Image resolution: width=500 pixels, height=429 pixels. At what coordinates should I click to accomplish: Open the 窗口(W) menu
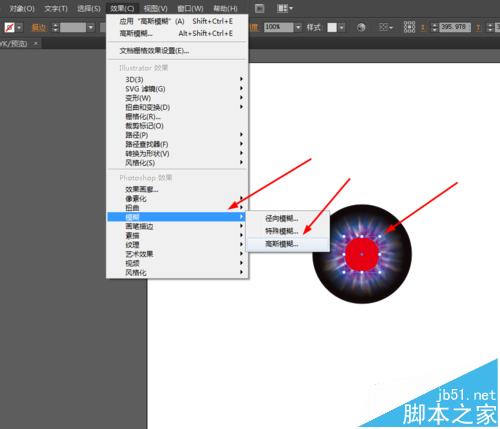coord(190,8)
